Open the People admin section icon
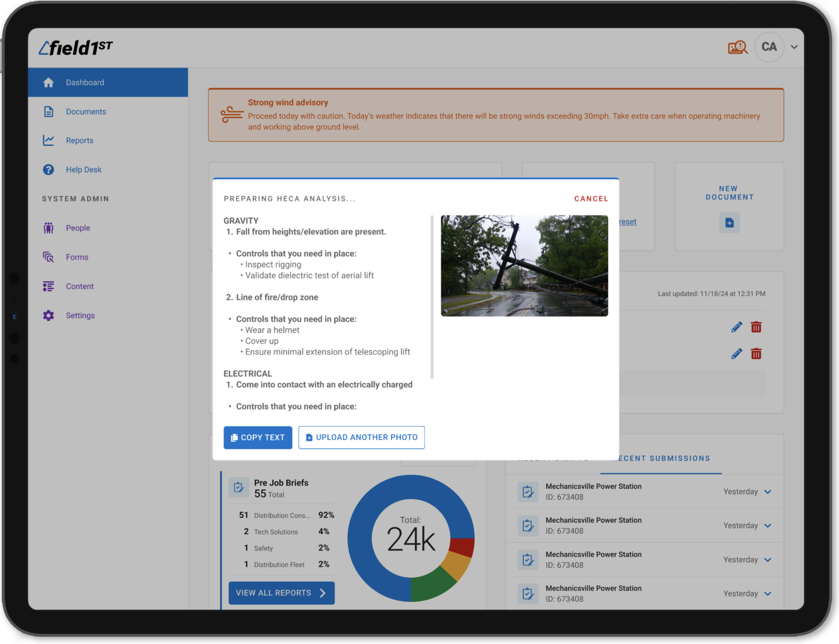 tap(49, 228)
